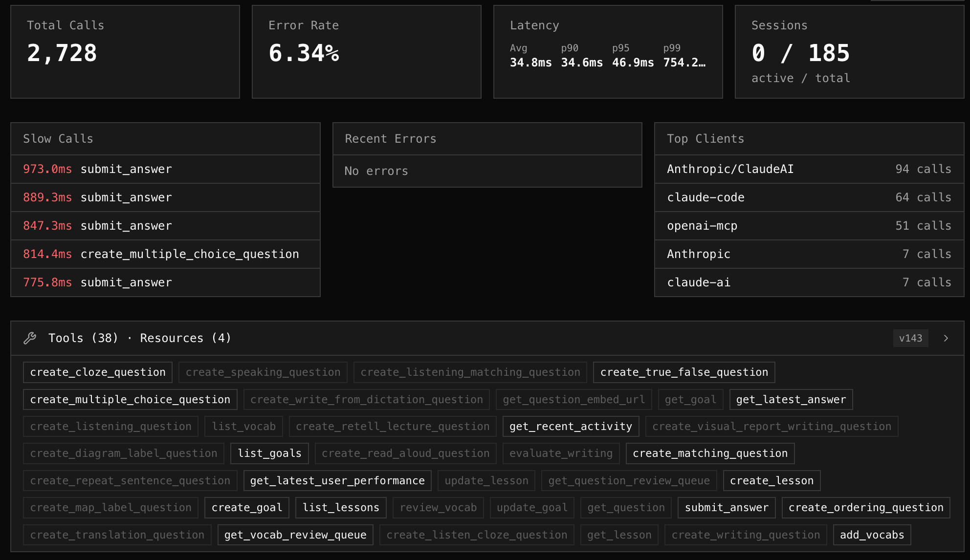The width and height of the screenshot is (970, 560).
Task: Click the Slow Calls panel header
Action: click(165, 139)
